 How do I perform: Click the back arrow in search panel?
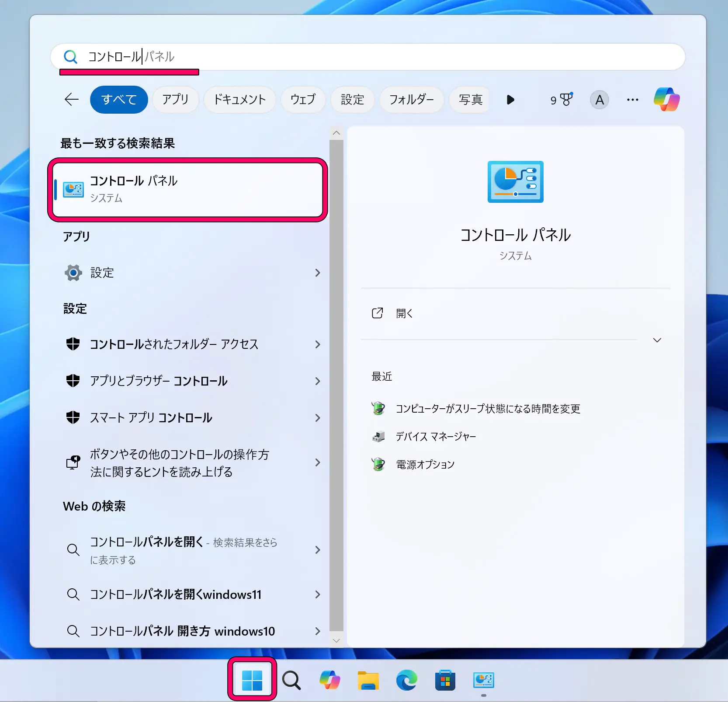tap(72, 100)
